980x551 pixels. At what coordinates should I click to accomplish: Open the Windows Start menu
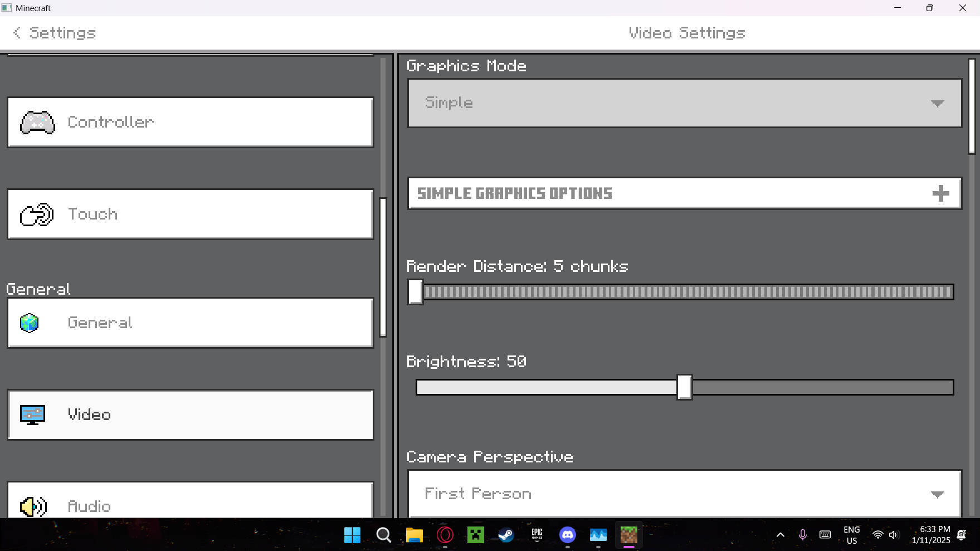click(x=353, y=535)
